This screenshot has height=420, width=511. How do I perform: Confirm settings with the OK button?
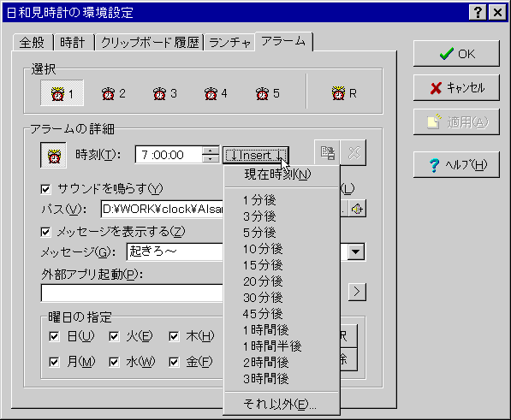[x=456, y=54]
